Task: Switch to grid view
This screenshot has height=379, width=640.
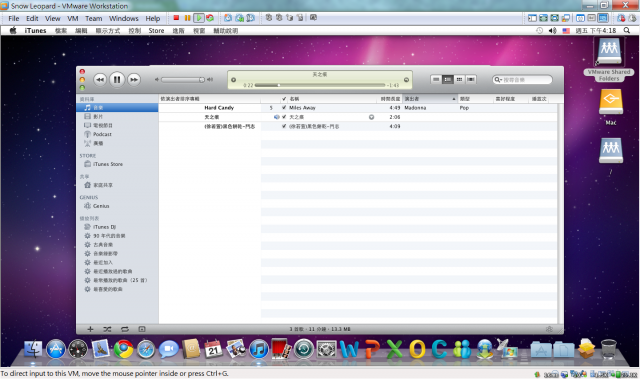Action: (459, 79)
